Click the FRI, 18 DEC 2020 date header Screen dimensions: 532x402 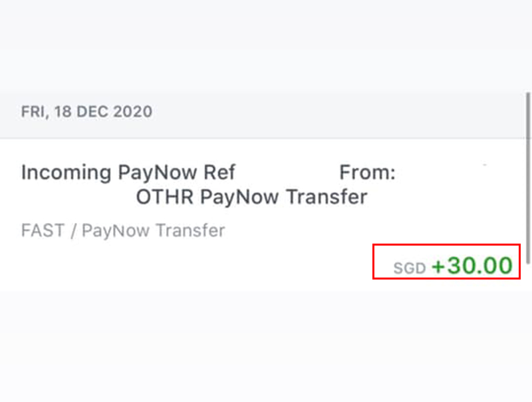click(x=86, y=111)
